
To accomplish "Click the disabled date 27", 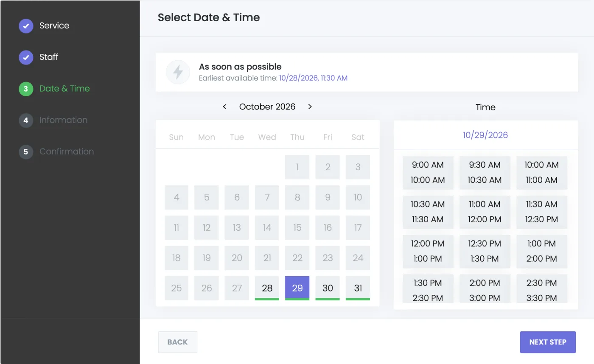I will click(237, 288).
